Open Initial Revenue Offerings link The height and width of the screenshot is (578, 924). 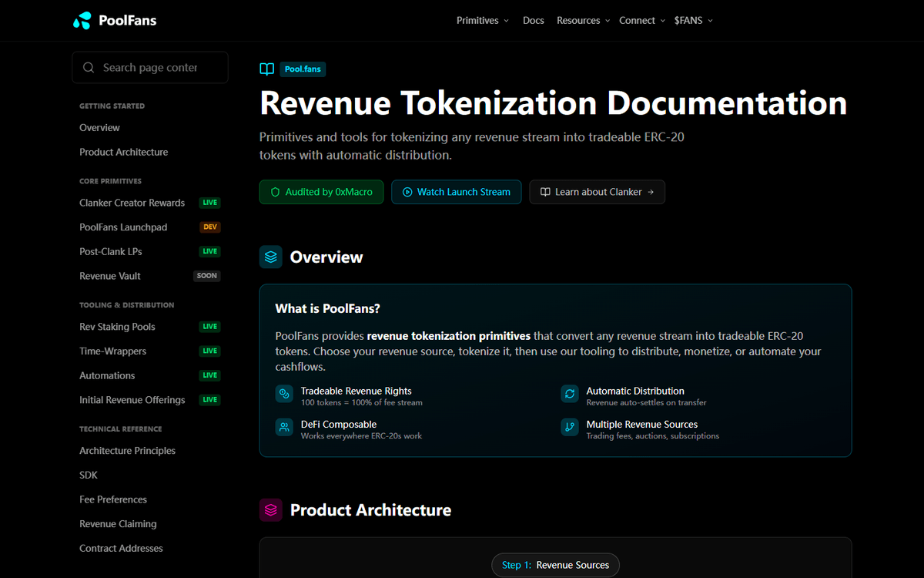click(132, 400)
